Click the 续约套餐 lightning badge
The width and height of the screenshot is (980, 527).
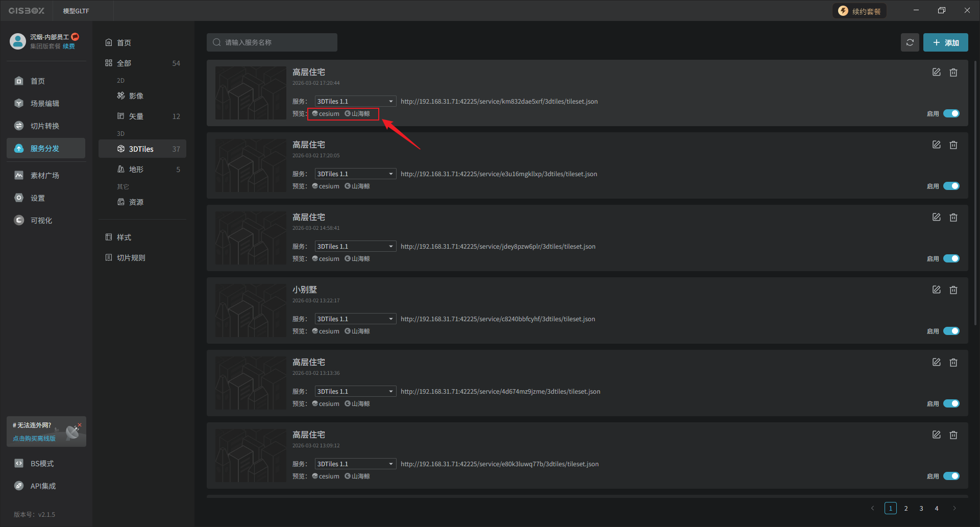click(x=860, y=11)
